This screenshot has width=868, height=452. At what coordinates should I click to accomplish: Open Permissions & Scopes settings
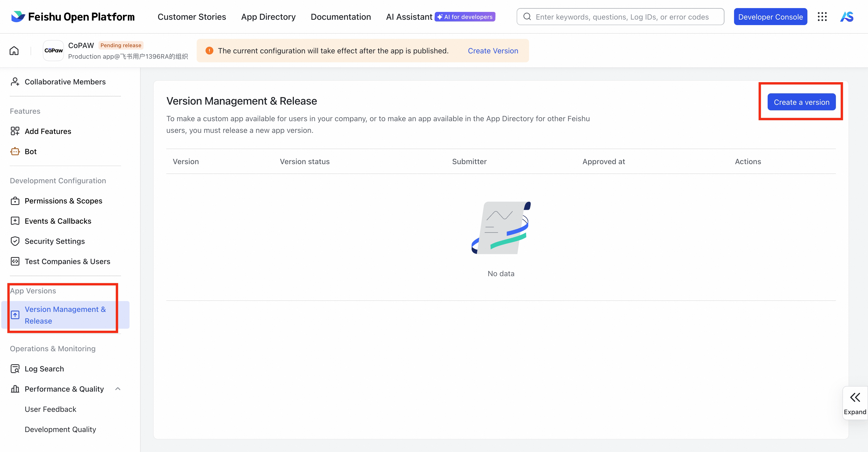[63, 201]
